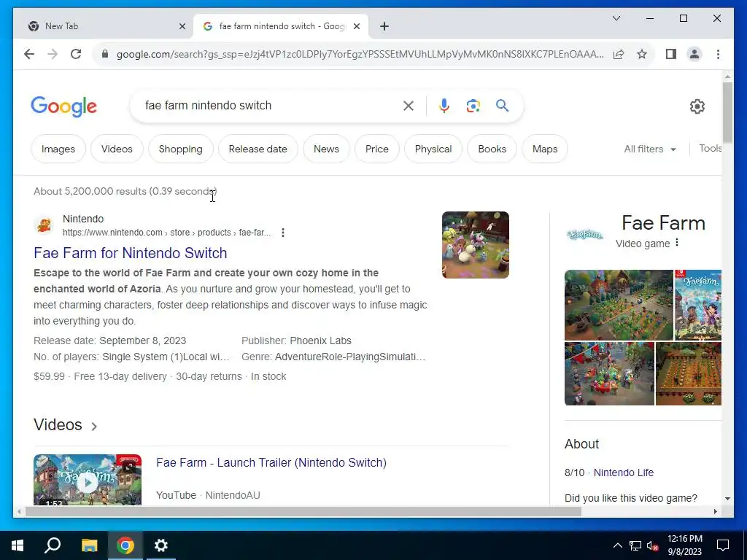Bookmark this tab with star icon
747x560 pixels.
pyautogui.click(x=642, y=54)
